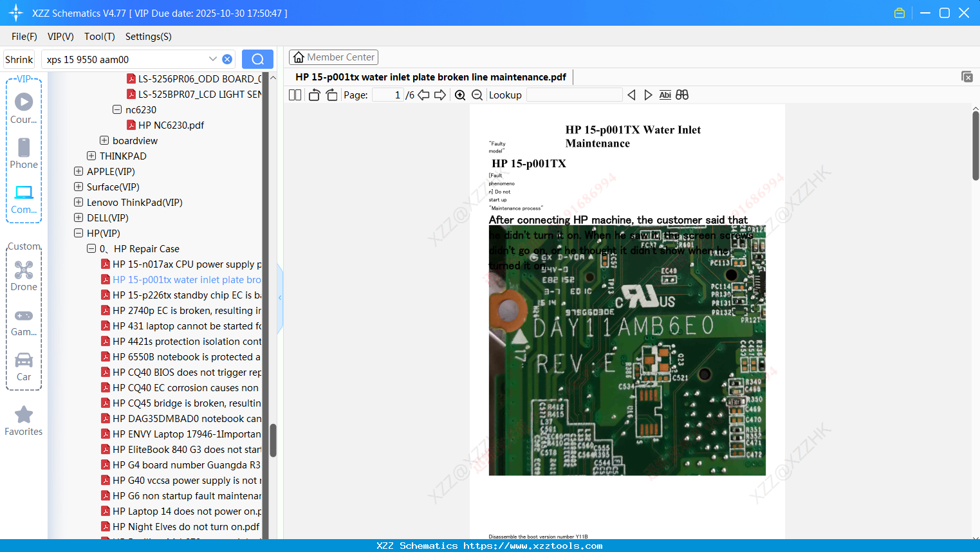The image size is (980, 552).
Task: Click the blue search button
Action: tap(257, 59)
